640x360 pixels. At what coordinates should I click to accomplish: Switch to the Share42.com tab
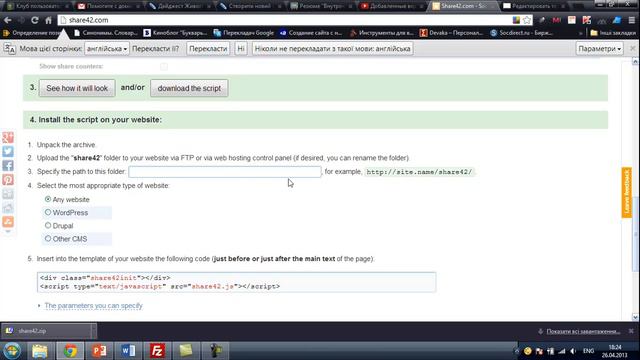462,6
